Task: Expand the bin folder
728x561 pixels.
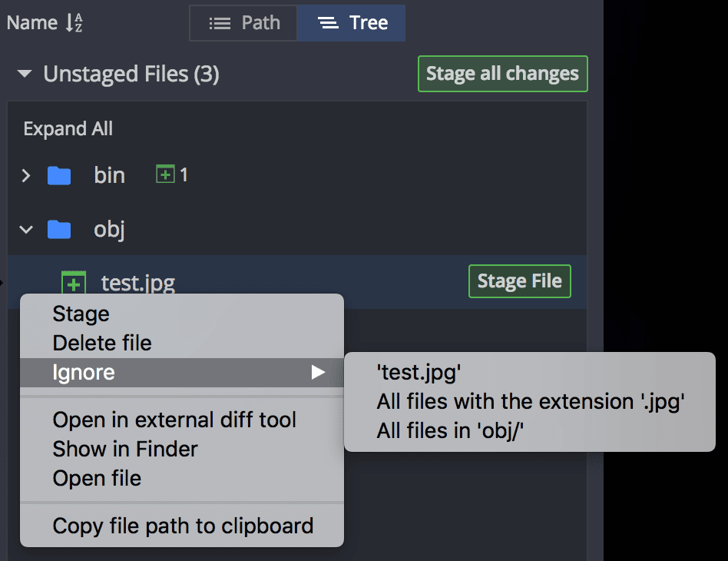Action: point(24,174)
